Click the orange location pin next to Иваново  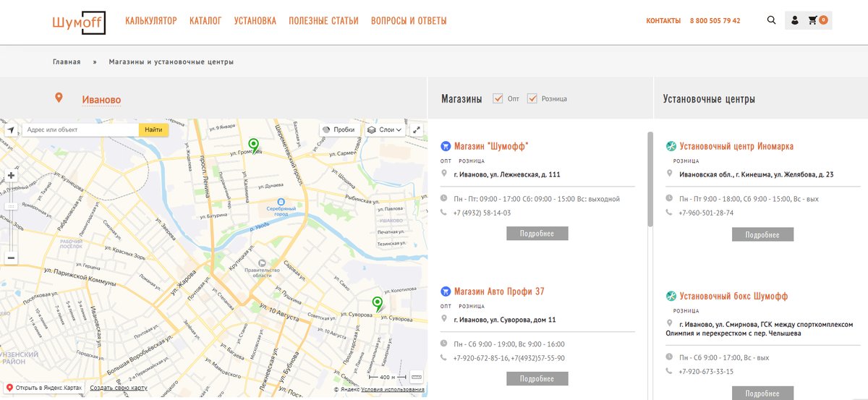coord(59,98)
